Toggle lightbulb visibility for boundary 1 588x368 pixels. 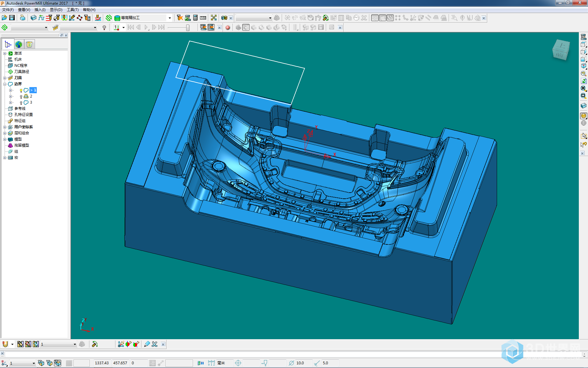pos(21,90)
